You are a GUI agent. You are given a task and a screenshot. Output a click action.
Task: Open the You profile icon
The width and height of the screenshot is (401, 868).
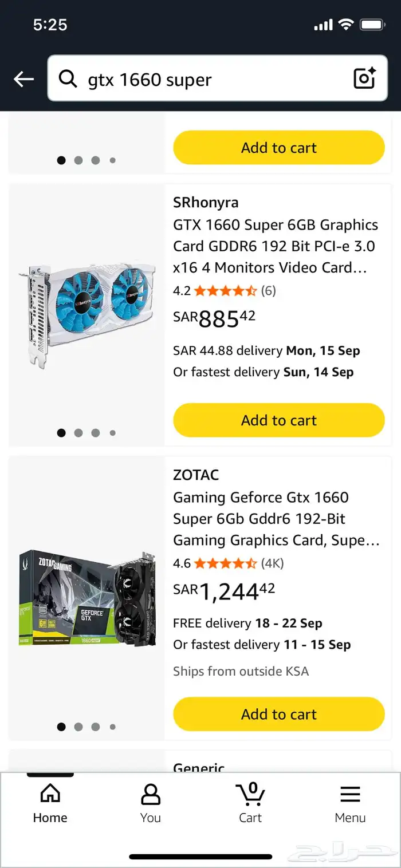click(150, 794)
